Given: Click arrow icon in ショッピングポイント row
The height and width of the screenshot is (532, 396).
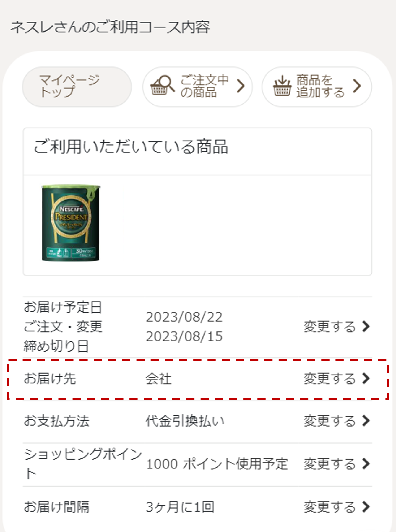Looking at the screenshot, I should click(366, 464).
